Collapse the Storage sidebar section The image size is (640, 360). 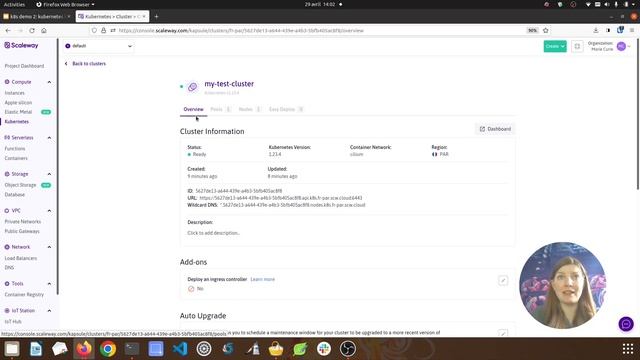(x=49, y=174)
